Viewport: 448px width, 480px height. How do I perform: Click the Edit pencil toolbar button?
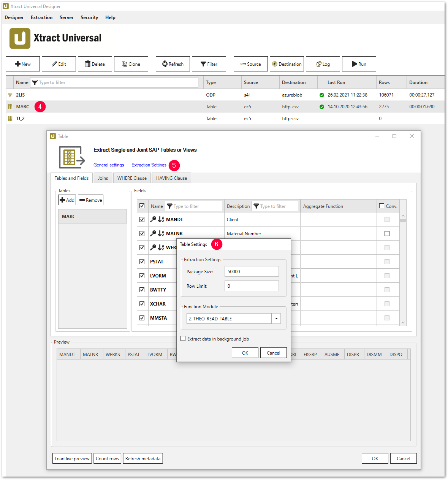click(59, 64)
